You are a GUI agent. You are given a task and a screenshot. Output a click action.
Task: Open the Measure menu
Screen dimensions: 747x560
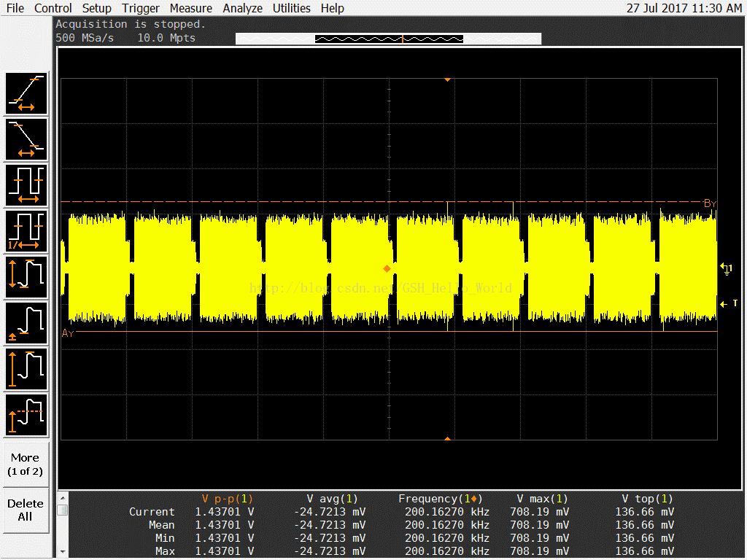click(191, 8)
